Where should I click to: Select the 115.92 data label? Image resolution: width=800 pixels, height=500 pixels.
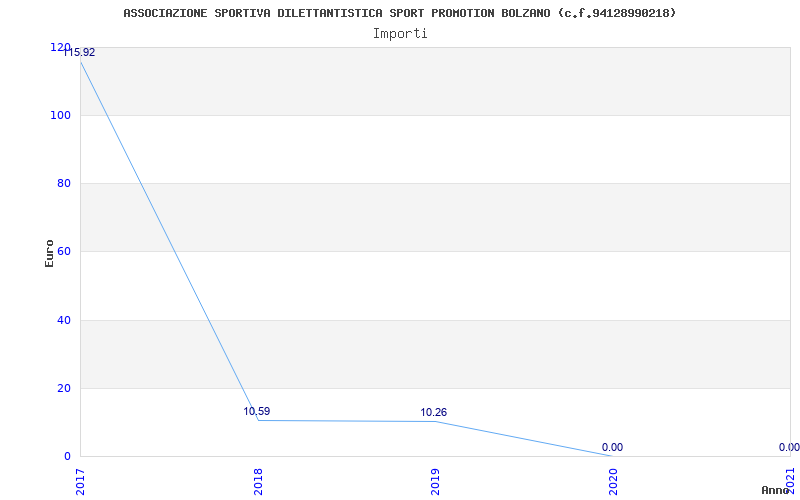[x=79, y=52]
